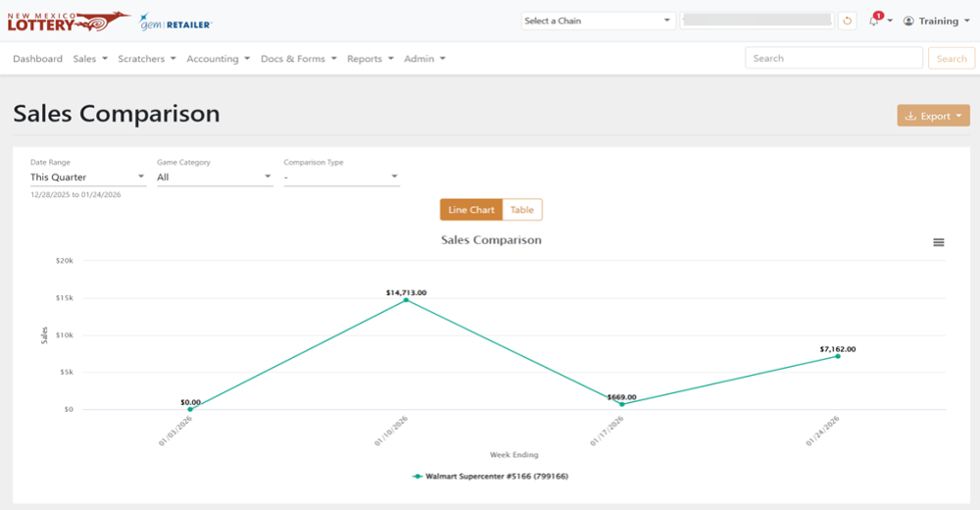Open the Reports menu
Screen dimensions: 980x510
point(370,58)
